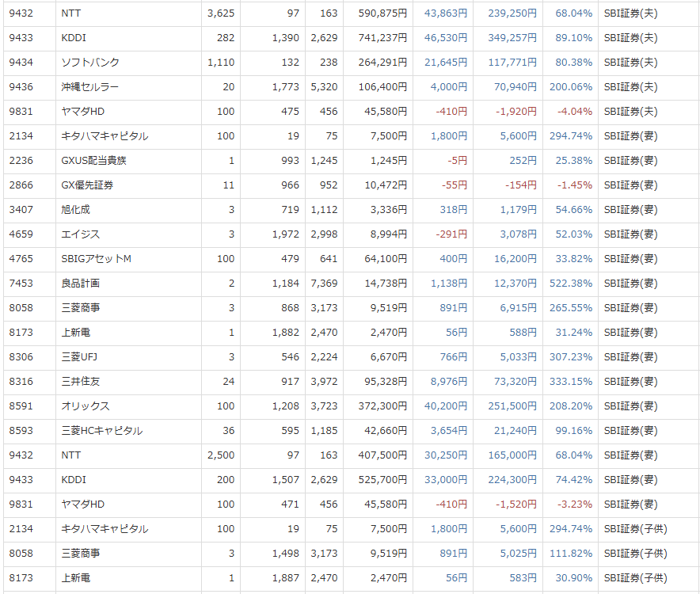Click the GXUS配当貴族 name cell
Viewport: 700px width, 594px height.
[x=93, y=161]
